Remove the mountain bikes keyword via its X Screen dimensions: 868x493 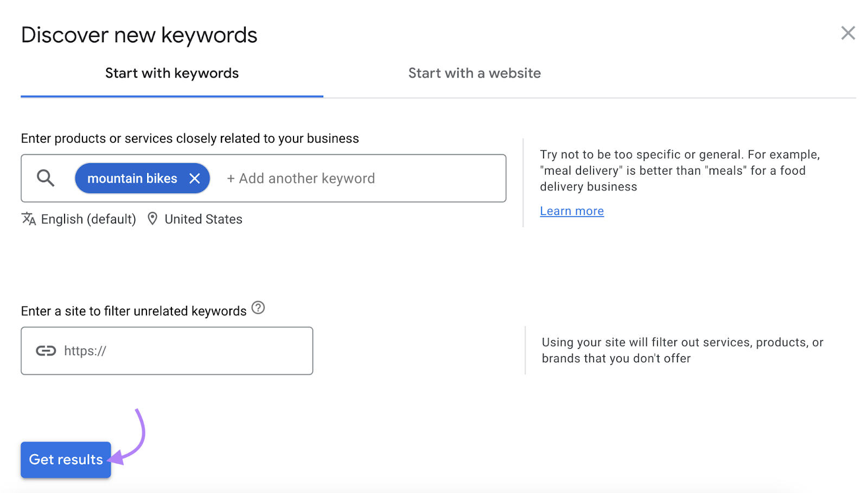(195, 178)
